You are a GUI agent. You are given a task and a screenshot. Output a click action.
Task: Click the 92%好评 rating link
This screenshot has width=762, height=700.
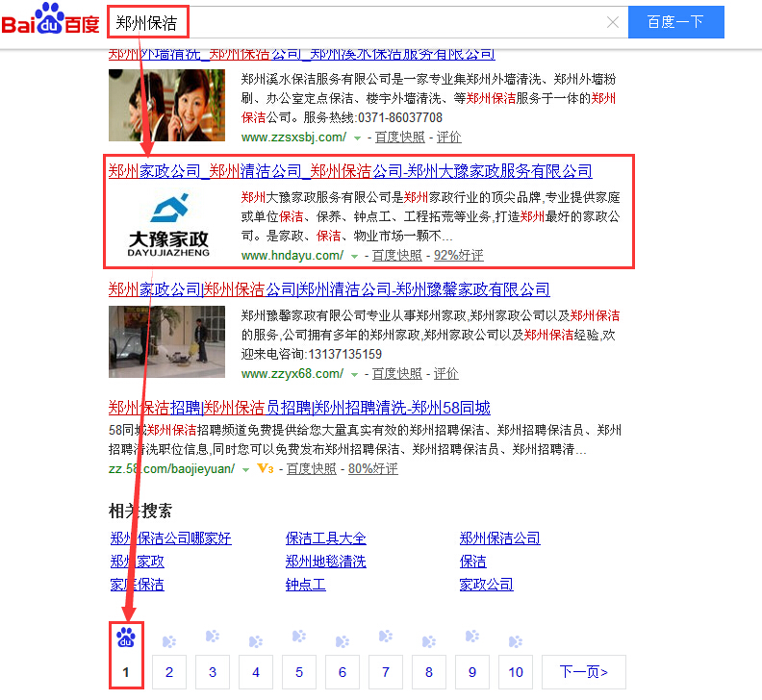458,256
